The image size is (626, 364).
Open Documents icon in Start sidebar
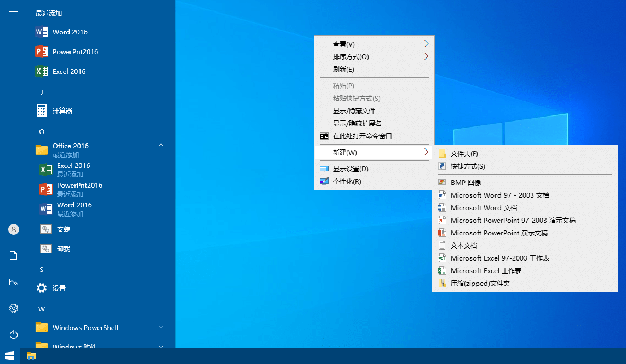[14, 256]
